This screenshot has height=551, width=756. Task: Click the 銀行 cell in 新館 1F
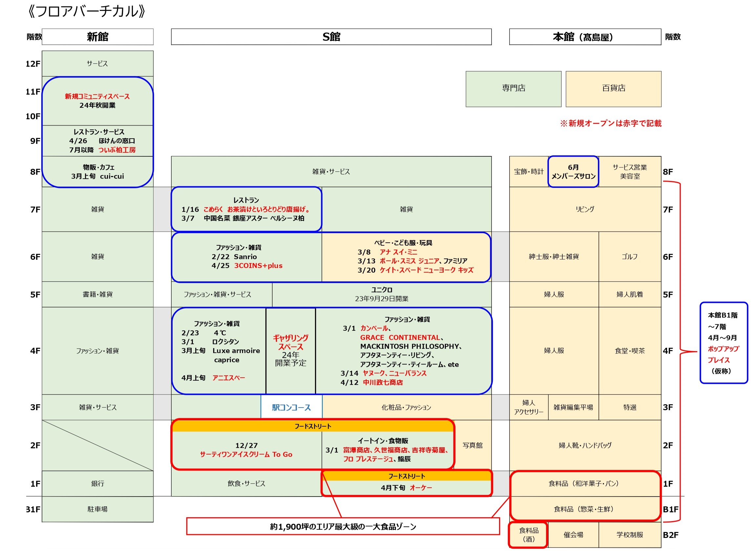(98, 484)
